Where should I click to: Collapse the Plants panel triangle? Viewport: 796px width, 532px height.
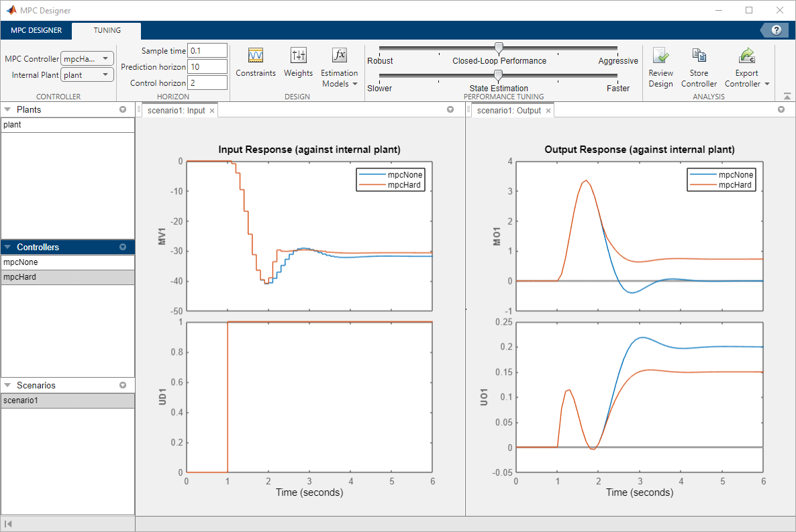pos(7,109)
